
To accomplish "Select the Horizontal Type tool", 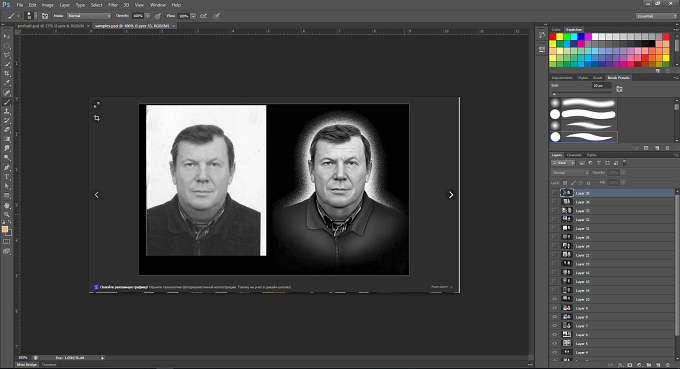I will tap(7, 177).
